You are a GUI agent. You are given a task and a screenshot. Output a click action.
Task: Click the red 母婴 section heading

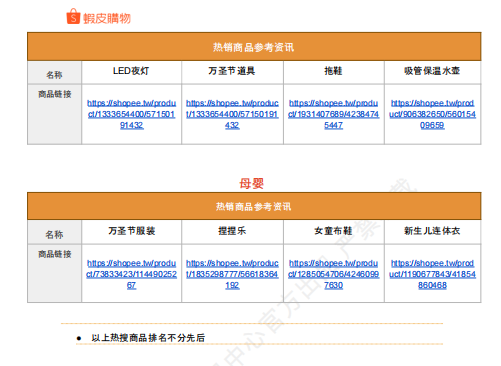251,183
